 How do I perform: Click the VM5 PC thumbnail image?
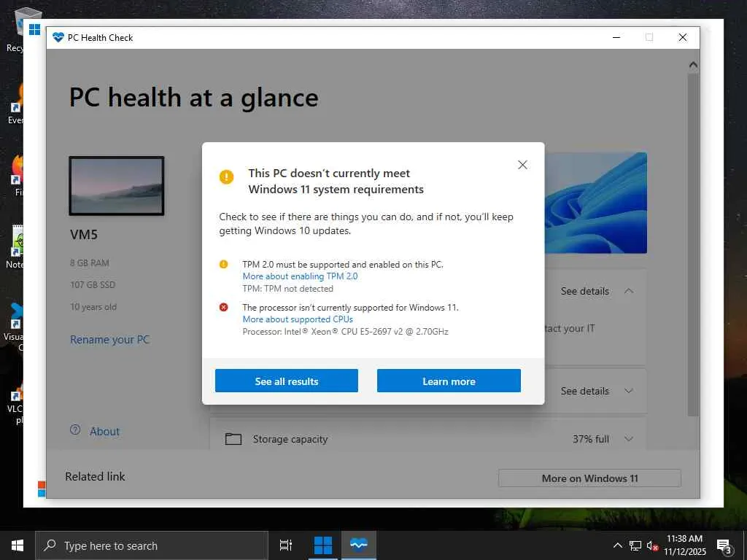tap(117, 186)
